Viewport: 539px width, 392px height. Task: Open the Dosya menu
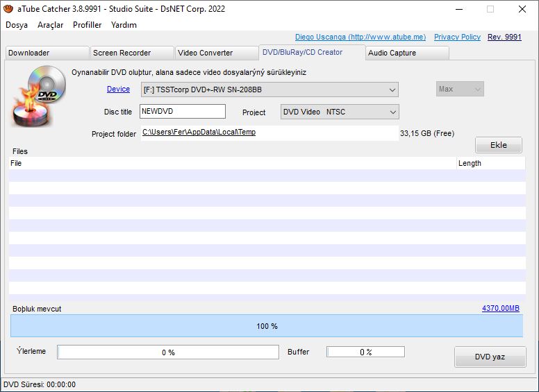17,25
